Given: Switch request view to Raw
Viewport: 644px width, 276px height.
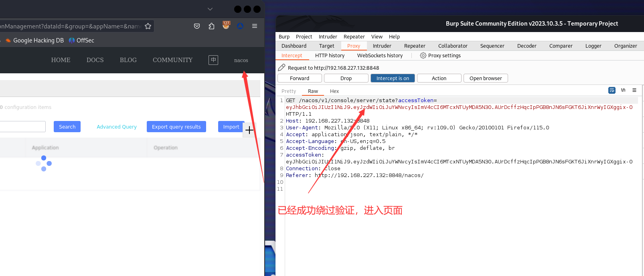Looking at the screenshot, I should click(313, 91).
